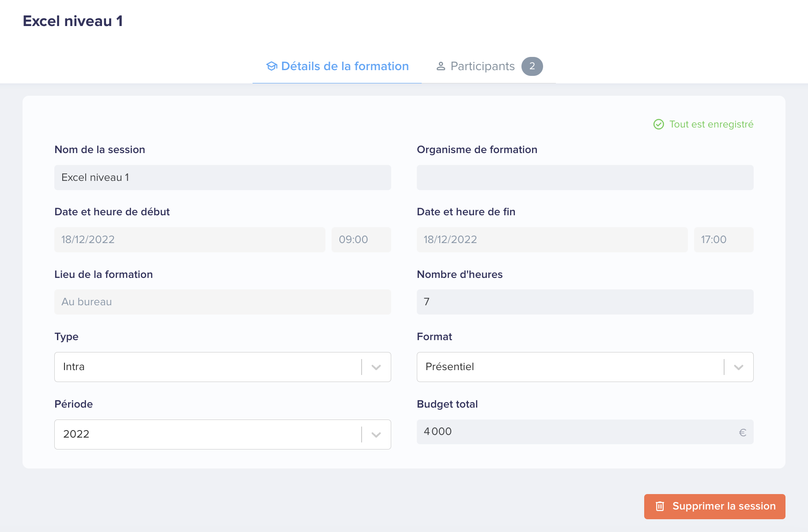Click the participants count badge showing 2
Viewport: 808px width, 532px height.
coord(532,66)
